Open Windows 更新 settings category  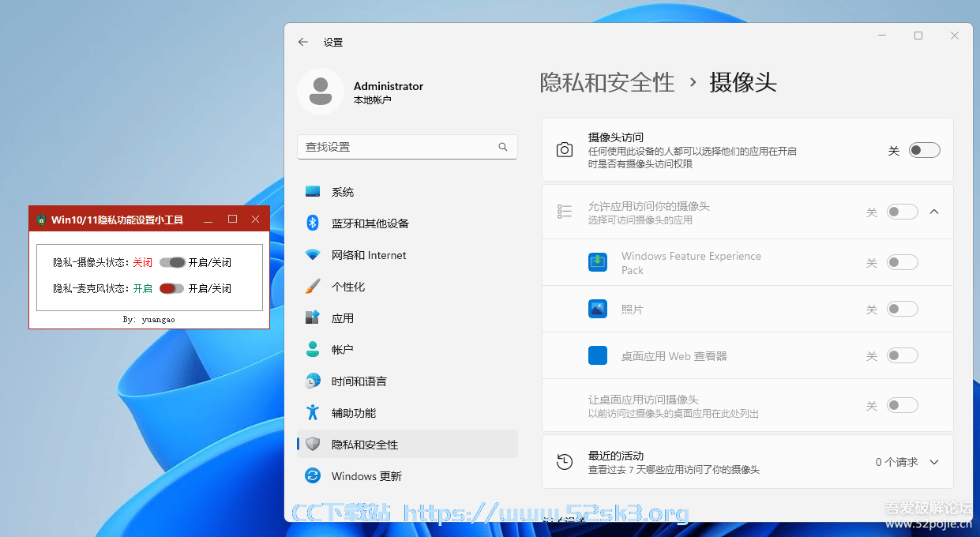[x=407, y=476]
